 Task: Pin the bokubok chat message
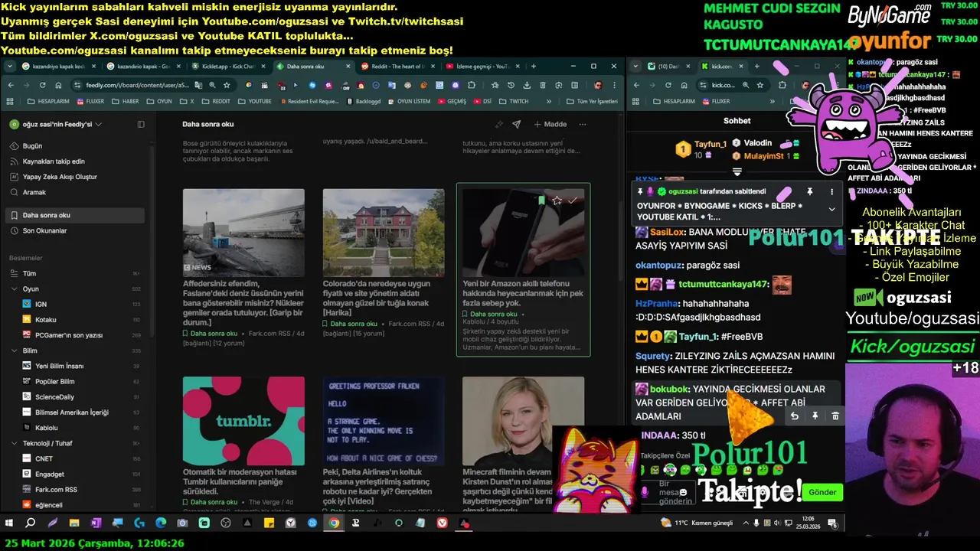pos(815,416)
